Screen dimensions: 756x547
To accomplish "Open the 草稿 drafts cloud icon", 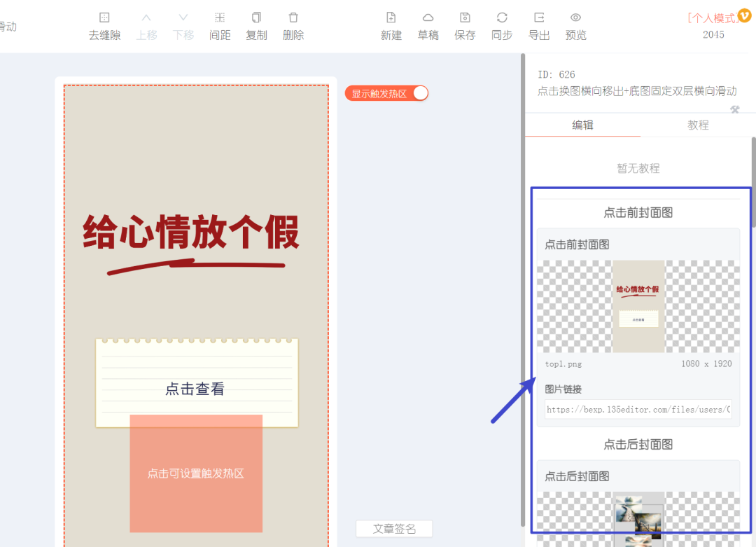I will (428, 18).
